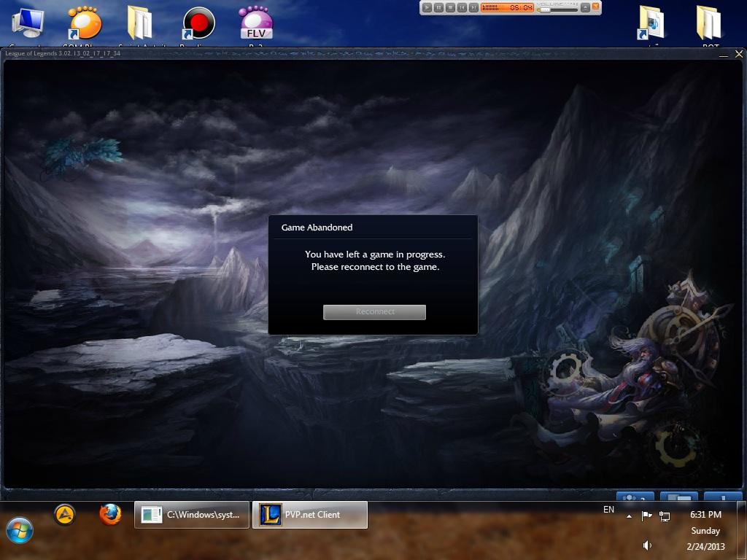Launch the GOM Player desktop shortcut
747x560 pixels.
(x=85, y=23)
